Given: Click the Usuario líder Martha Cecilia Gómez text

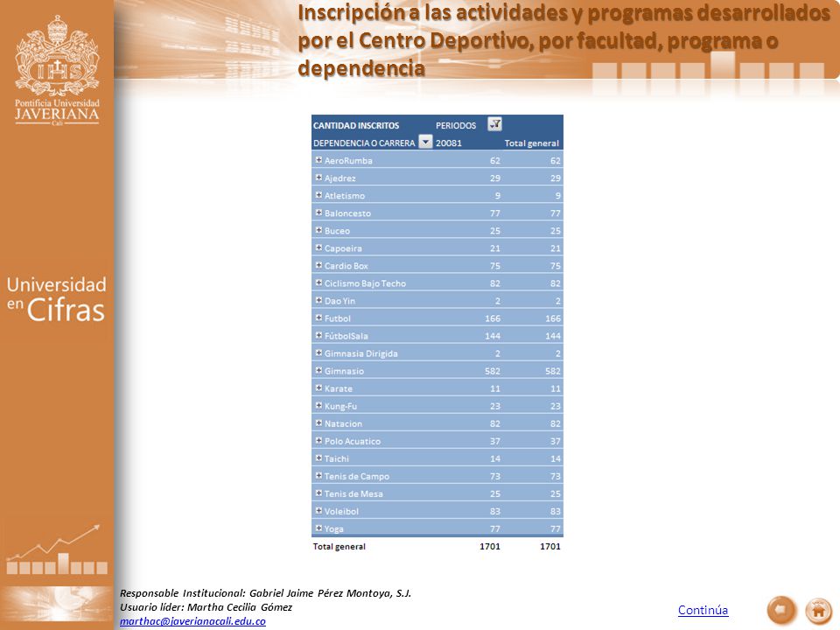Looking at the screenshot, I should (x=206, y=607).
